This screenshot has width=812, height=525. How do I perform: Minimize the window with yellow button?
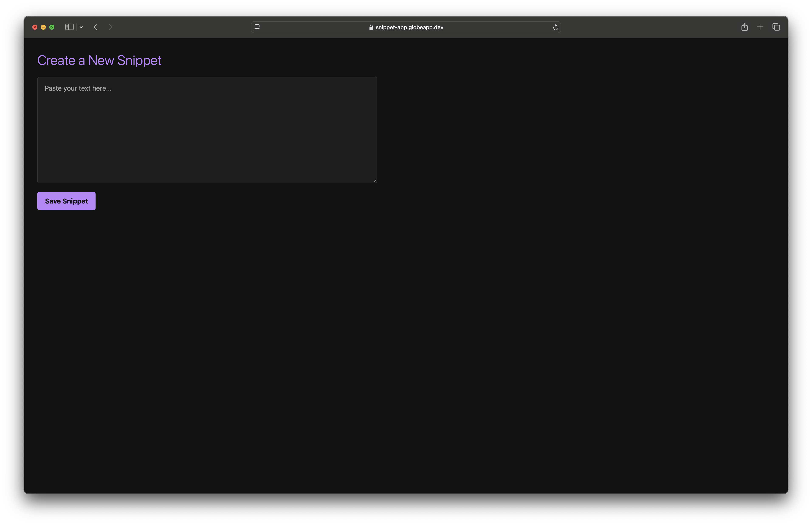click(x=43, y=27)
